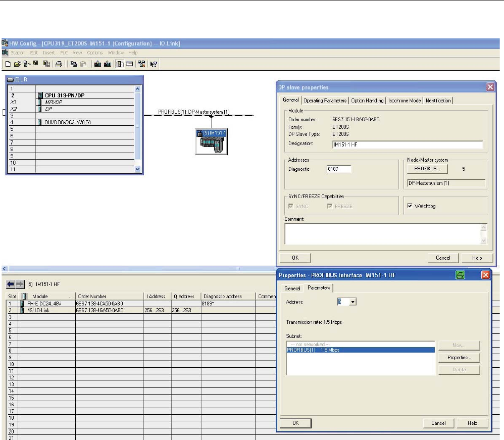504x440 pixels.
Task: Open the Edit menu
Action: 34,53
